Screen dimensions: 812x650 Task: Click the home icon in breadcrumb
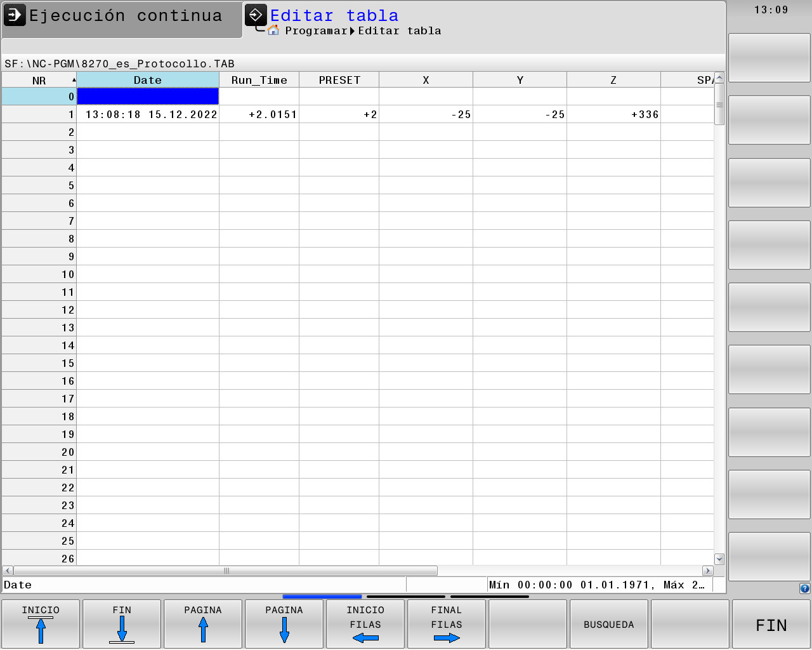(x=273, y=30)
